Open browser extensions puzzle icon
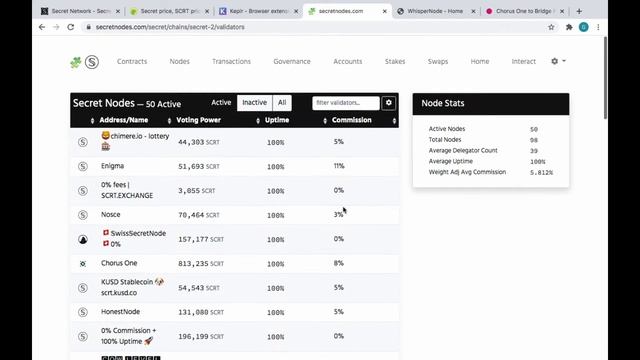This screenshot has width=640, height=360. (x=569, y=27)
